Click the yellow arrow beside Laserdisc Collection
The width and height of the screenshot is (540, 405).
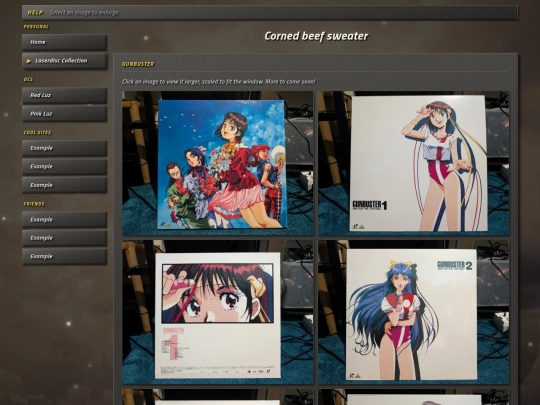pos(29,61)
